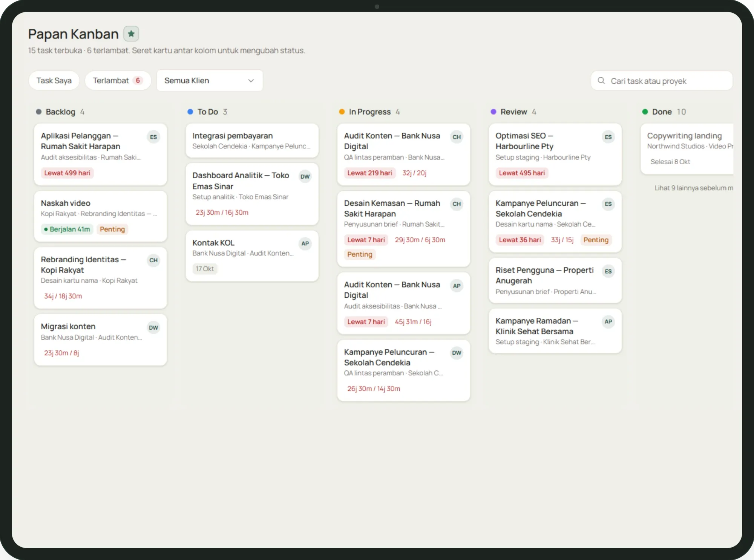Click the Review column header
The width and height of the screenshot is (754, 560).
coord(513,112)
